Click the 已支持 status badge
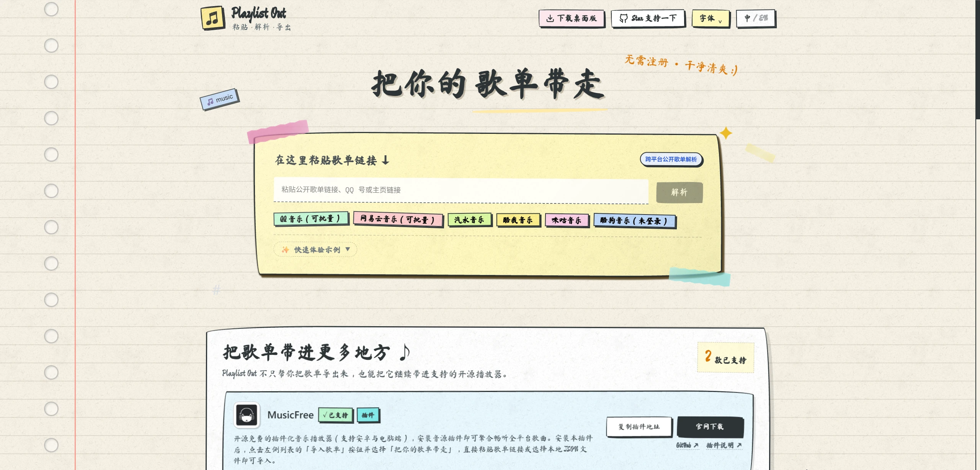 [x=336, y=415]
